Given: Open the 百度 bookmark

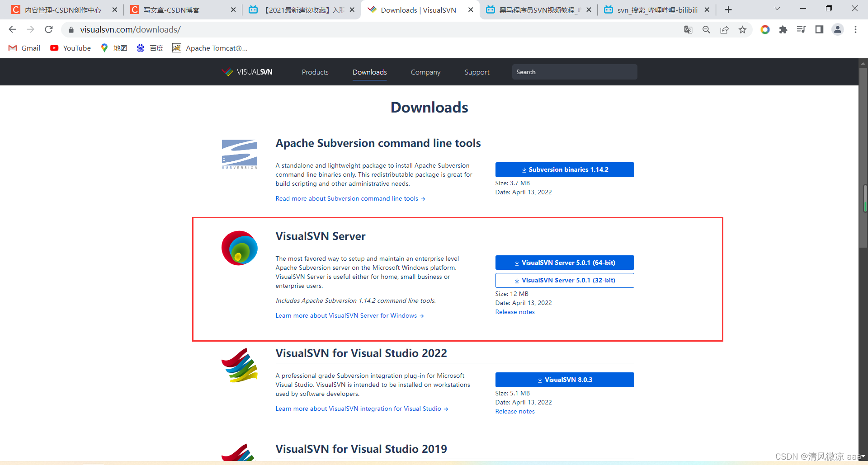Looking at the screenshot, I should coord(150,48).
